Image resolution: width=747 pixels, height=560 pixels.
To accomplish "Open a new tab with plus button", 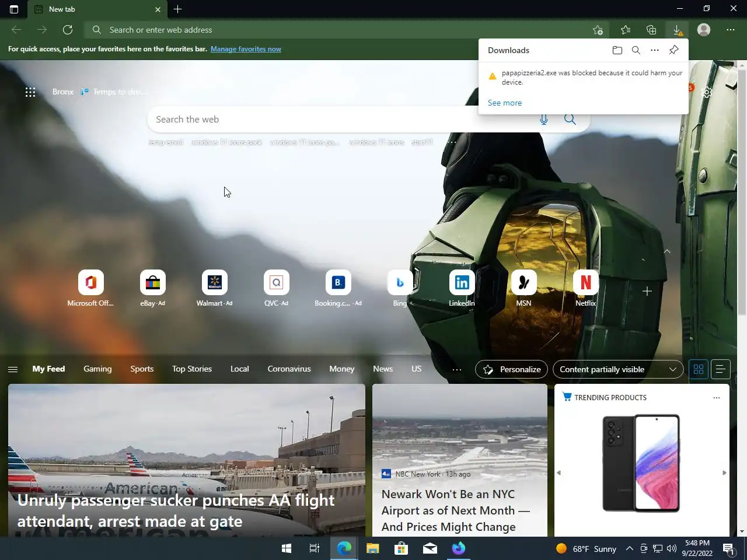I will click(x=178, y=9).
